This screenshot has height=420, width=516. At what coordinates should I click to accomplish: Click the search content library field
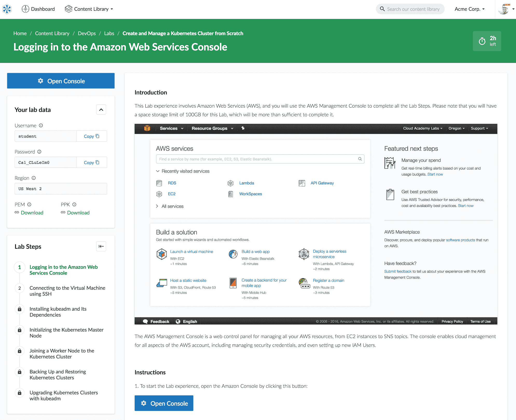point(413,9)
